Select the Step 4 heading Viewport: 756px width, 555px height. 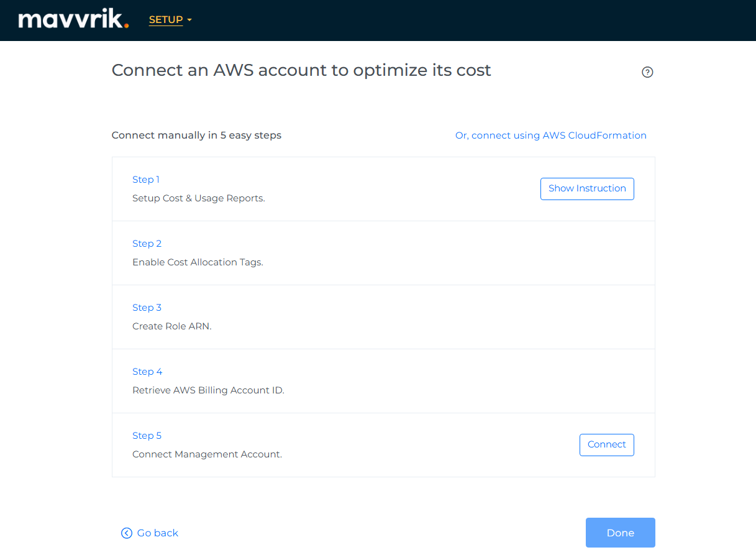147,372
